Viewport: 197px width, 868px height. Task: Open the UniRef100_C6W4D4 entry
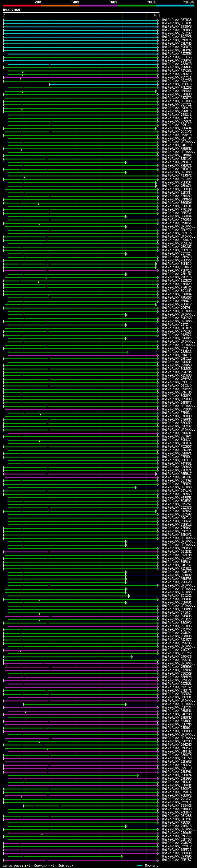coord(177,128)
